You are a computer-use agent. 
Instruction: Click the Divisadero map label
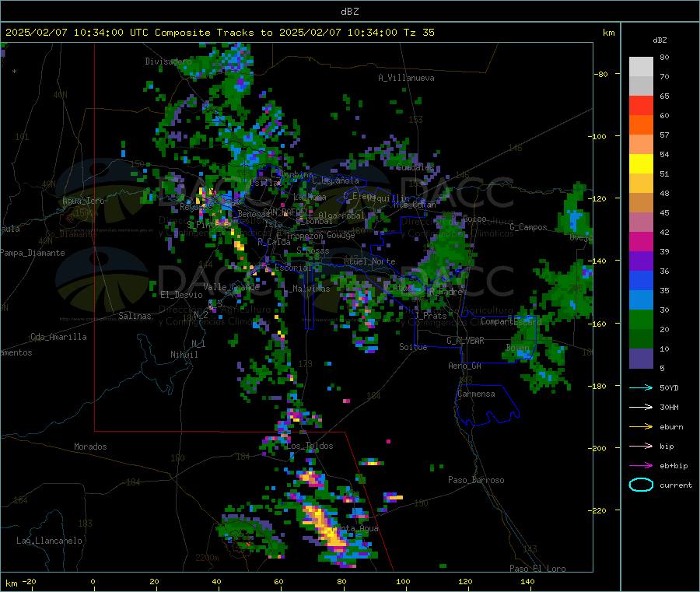[168, 61]
